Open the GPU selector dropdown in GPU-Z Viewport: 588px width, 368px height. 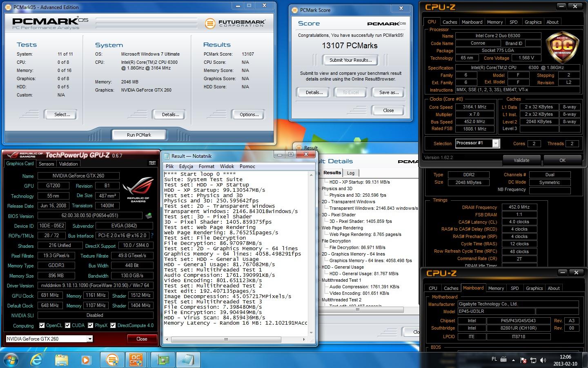click(89, 339)
